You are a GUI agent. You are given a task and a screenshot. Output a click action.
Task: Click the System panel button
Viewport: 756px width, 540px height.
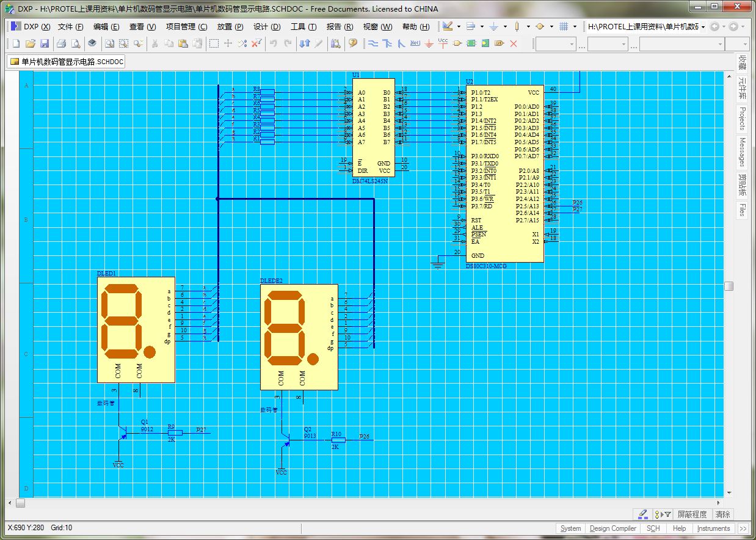[x=570, y=528]
